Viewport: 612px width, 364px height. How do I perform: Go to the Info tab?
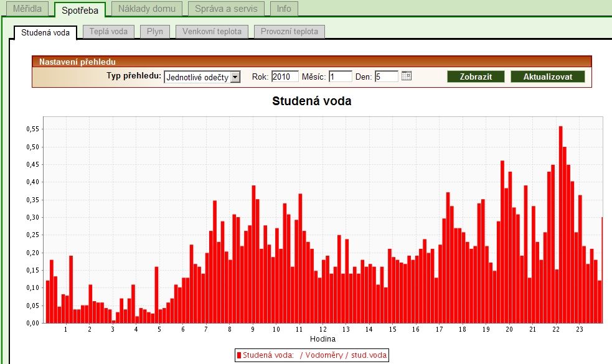pos(284,9)
